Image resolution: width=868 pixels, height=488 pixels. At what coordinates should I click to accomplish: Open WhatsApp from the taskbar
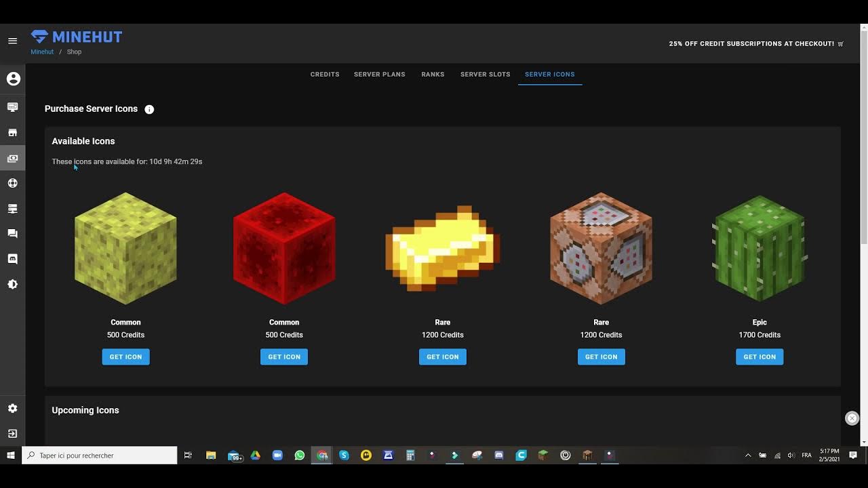pyautogui.click(x=300, y=455)
